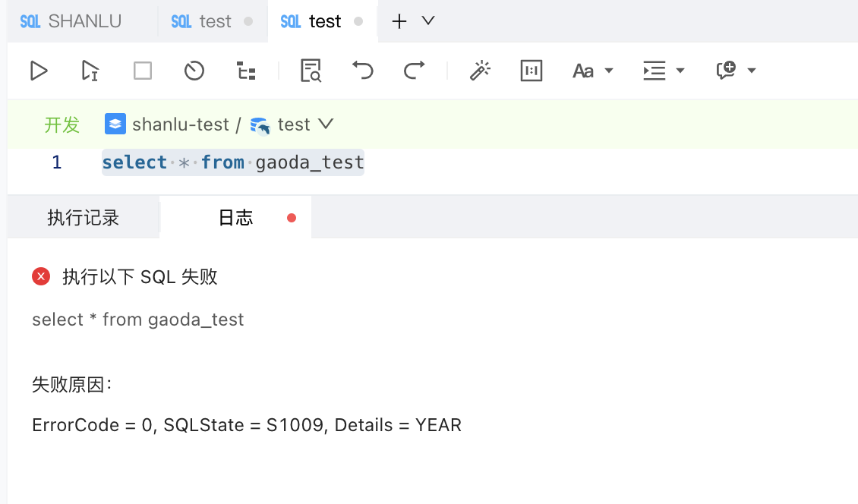
Task: Toggle the red dot on 日志 tab
Action: 291,216
